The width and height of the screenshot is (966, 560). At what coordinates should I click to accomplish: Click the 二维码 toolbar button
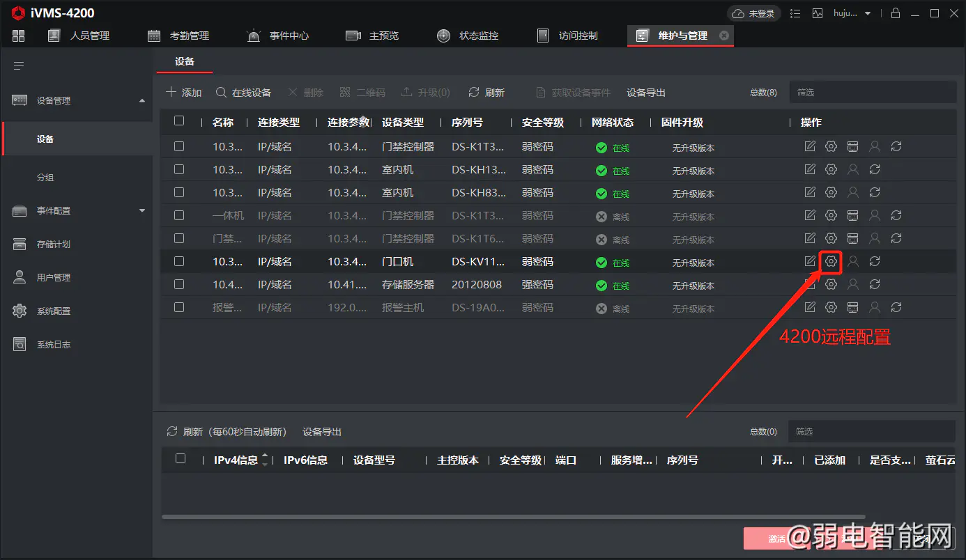pyautogui.click(x=362, y=93)
